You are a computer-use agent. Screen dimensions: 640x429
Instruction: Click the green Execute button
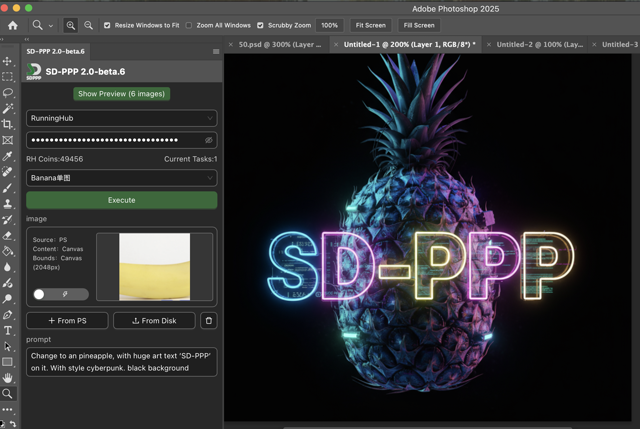[122, 200]
